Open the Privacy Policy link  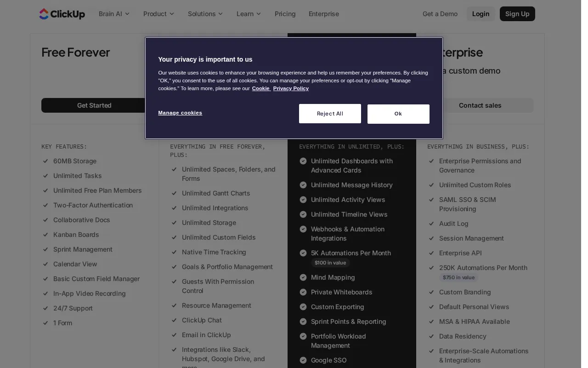pyautogui.click(x=291, y=88)
